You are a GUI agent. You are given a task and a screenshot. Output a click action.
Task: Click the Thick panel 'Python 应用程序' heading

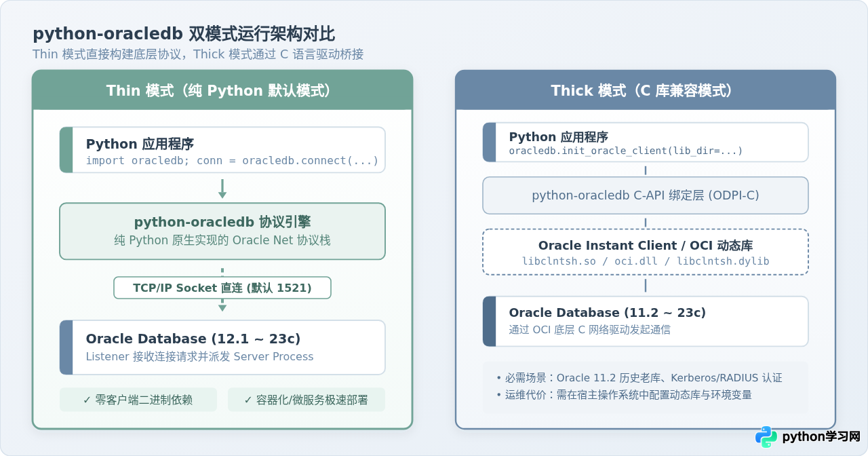coord(559,137)
